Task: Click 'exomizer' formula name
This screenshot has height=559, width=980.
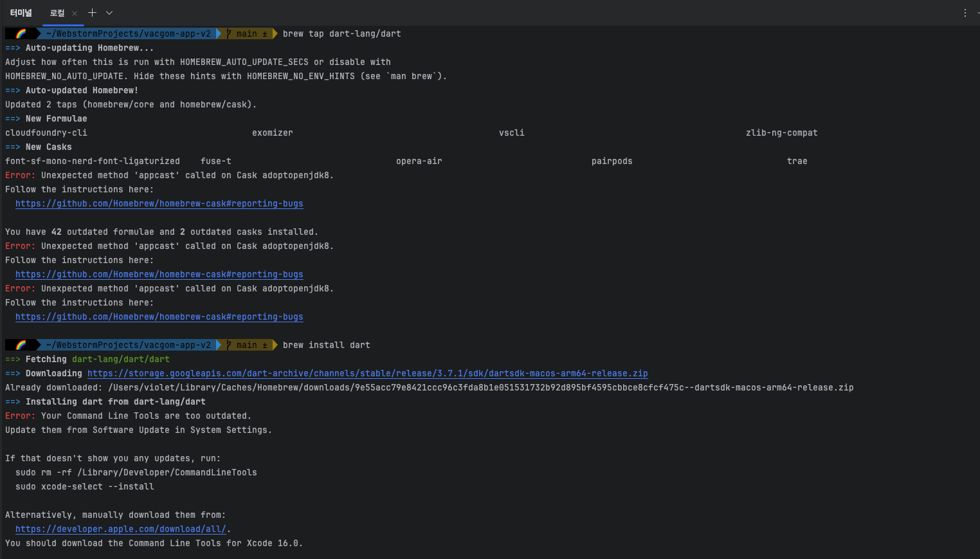Action: tap(273, 133)
